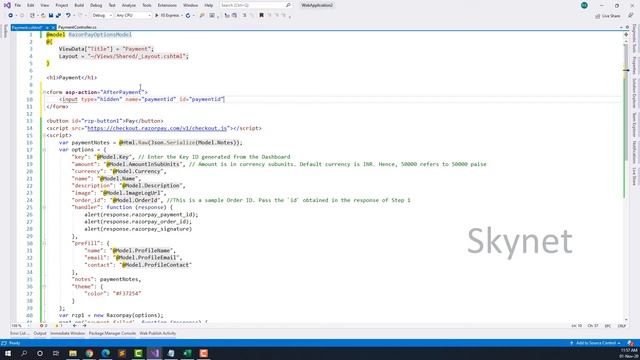640x360 pixels.
Task: Click the Undo toolbar icon
Action: click(x=68, y=16)
